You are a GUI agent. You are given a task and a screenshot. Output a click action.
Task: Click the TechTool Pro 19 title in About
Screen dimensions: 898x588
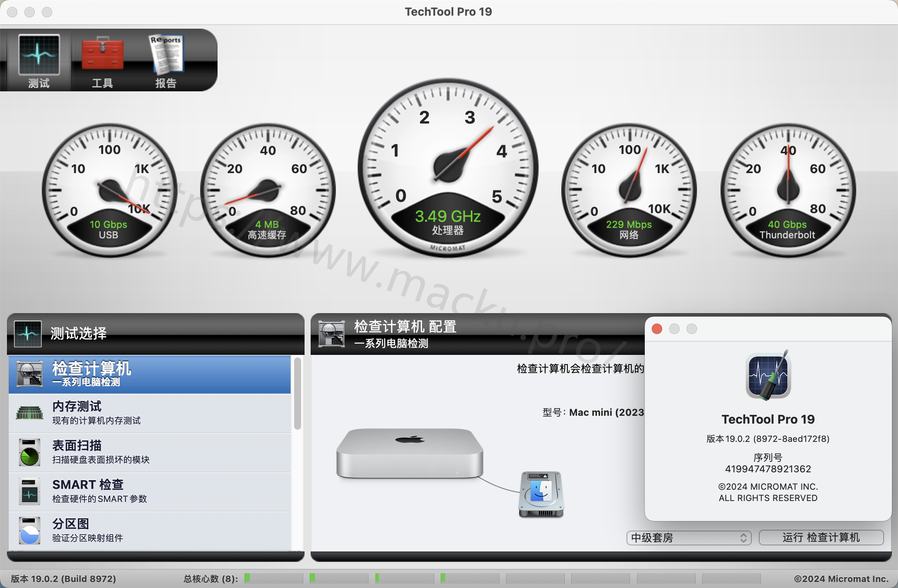(768, 419)
